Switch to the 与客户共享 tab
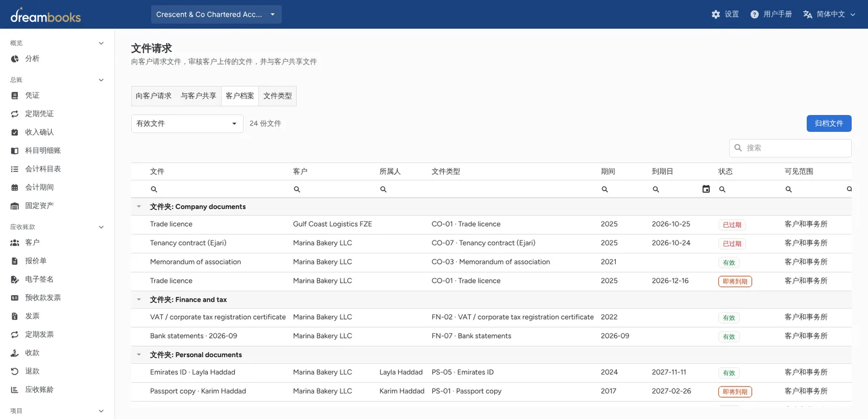The height and width of the screenshot is (419, 868). 199,96
